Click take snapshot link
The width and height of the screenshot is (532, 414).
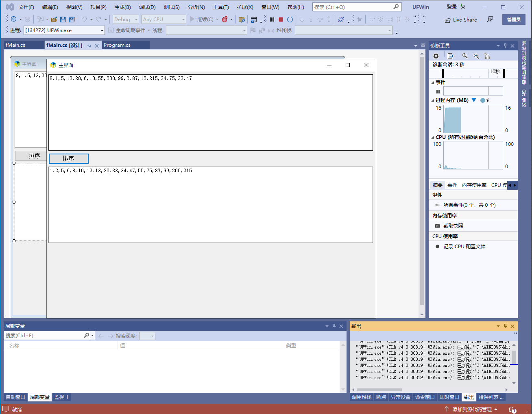coord(453,226)
